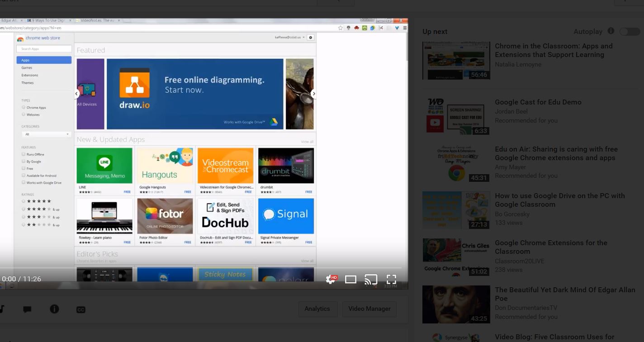Toggle closed captions with the CC icon
Viewport: 644px width, 342px height.
pyautogui.click(x=81, y=309)
